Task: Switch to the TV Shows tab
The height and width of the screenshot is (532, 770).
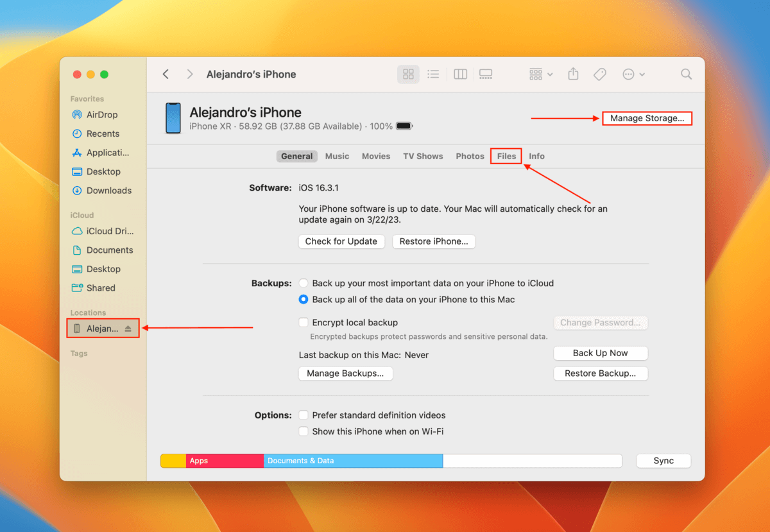Action: (x=423, y=156)
